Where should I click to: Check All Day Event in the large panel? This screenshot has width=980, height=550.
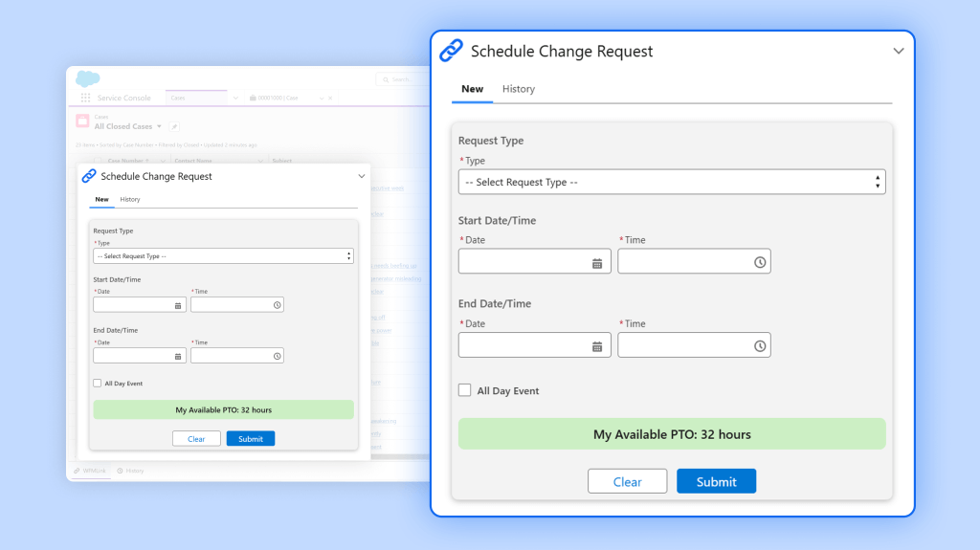point(465,390)
